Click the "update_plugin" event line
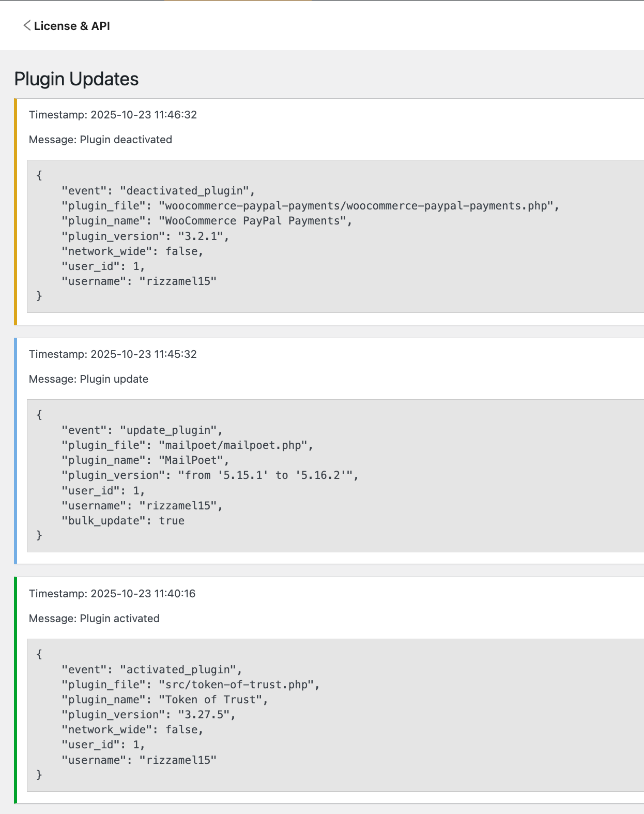 pyautogui.click(x=142, y=430)
